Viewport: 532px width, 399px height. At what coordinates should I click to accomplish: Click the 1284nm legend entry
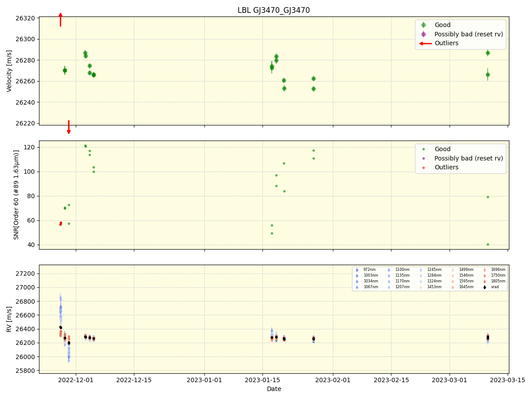pyautogui.click(x=434, y=275)
